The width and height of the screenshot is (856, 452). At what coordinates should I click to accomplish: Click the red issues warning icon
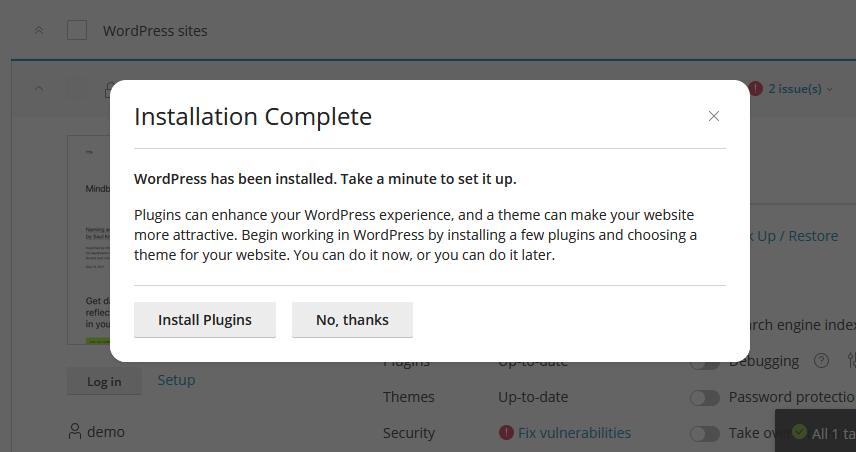click(756, 88)
